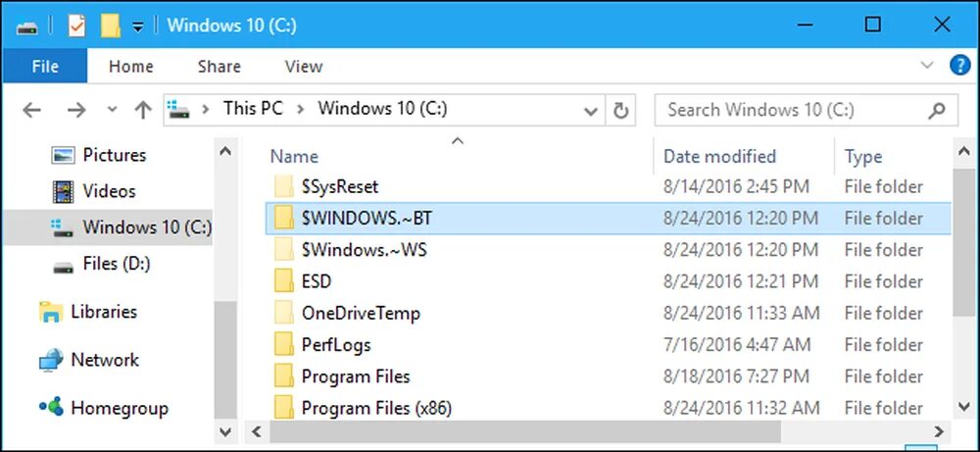Open the Customize Quick Access Toolbar dropdown

138,26
